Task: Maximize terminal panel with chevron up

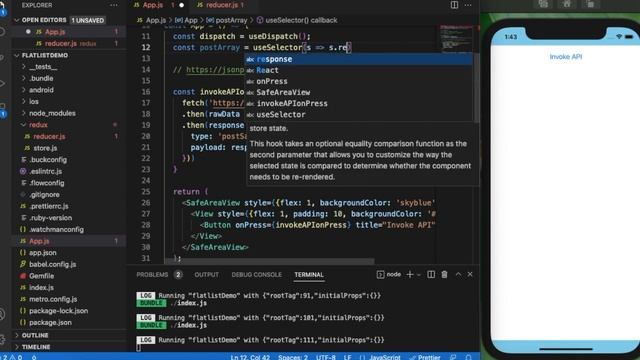Action: (x=458, y=275)
